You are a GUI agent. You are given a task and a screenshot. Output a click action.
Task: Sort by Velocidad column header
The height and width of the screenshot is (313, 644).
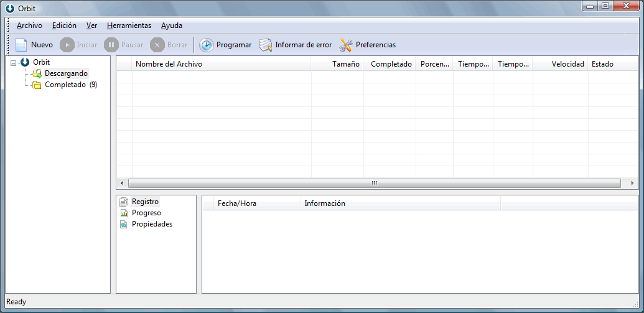pos(561,64)
